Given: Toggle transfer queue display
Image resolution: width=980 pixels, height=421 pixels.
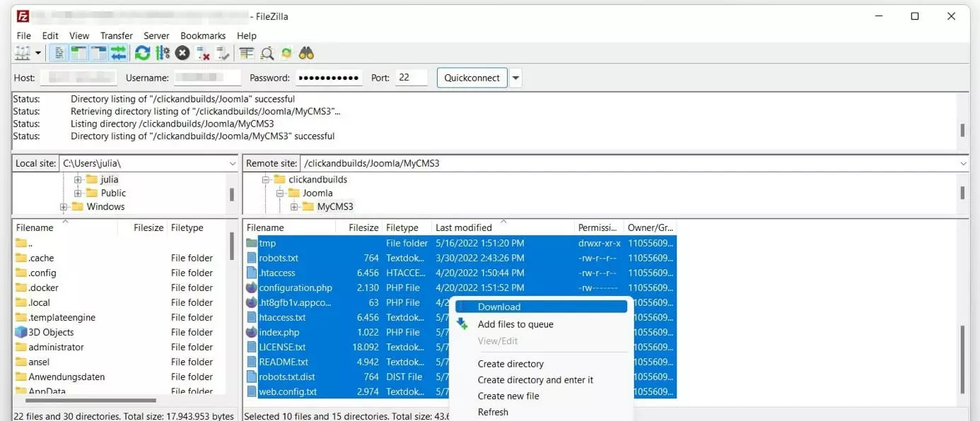Looking at the screenshot, I should tap(118, 53).
